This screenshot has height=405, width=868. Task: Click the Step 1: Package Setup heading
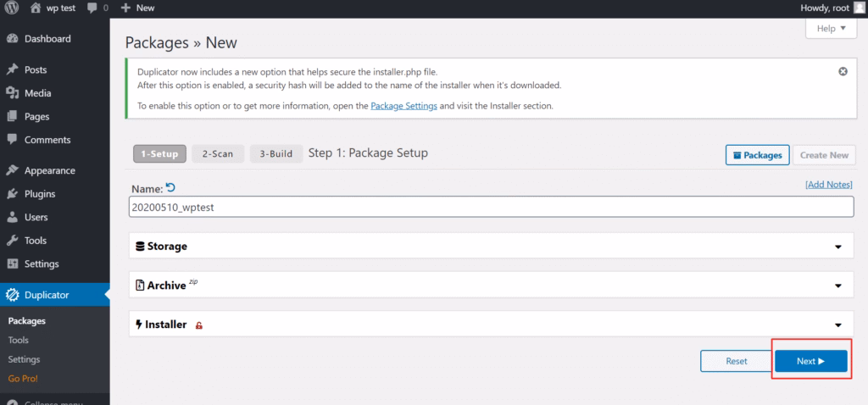(x=368, y=153)
